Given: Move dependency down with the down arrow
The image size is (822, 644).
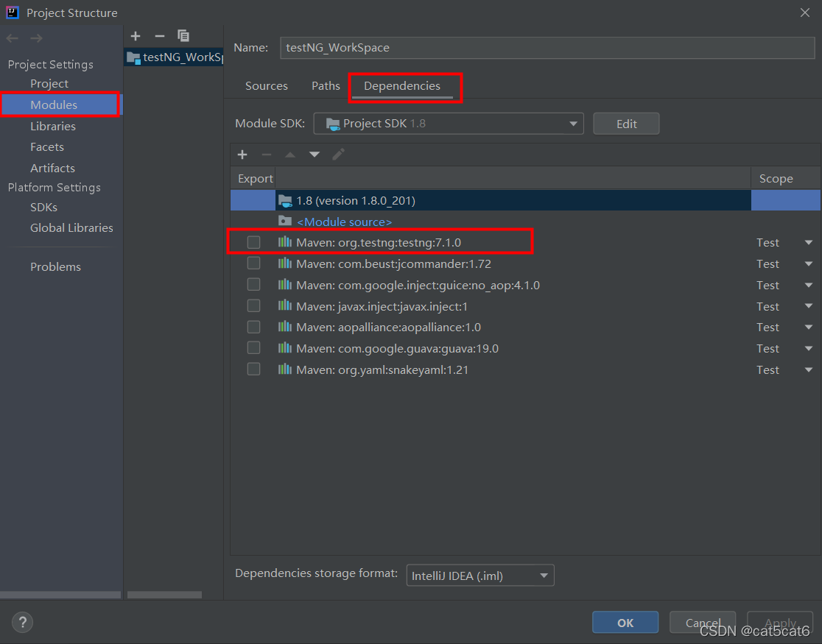Looking at the screenshot, I should pyautogui.click(x=314, y=155).
